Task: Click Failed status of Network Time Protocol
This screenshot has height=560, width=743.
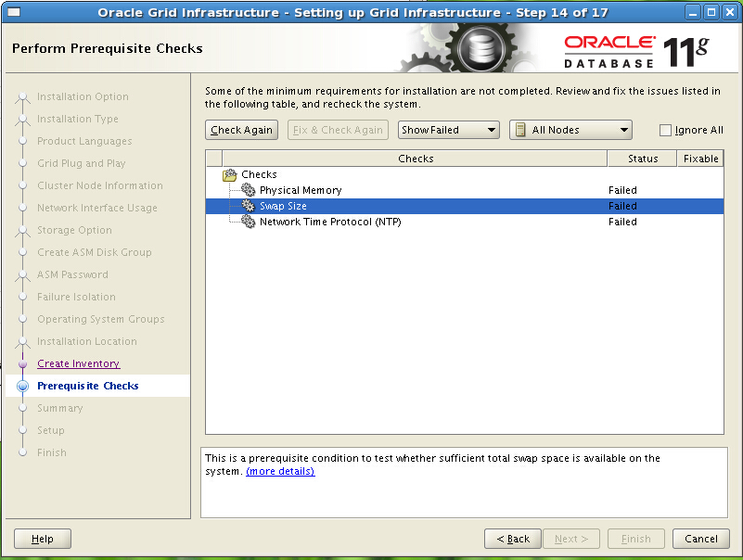Action: [x=622, y=222]
